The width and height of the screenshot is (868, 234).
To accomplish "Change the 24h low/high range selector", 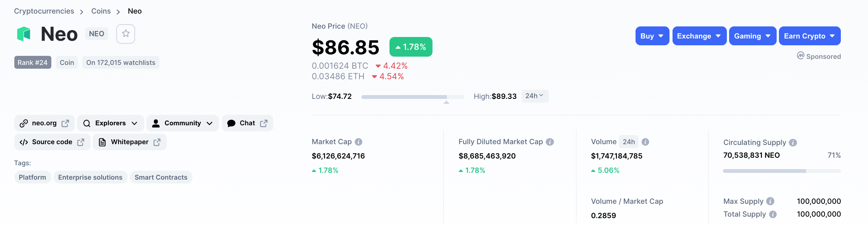I will click(x=535, y=96).
